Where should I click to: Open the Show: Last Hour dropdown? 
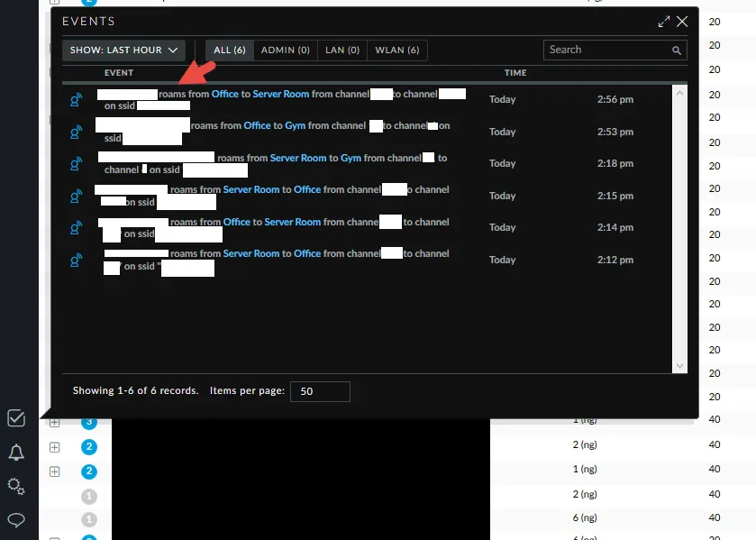123,50
